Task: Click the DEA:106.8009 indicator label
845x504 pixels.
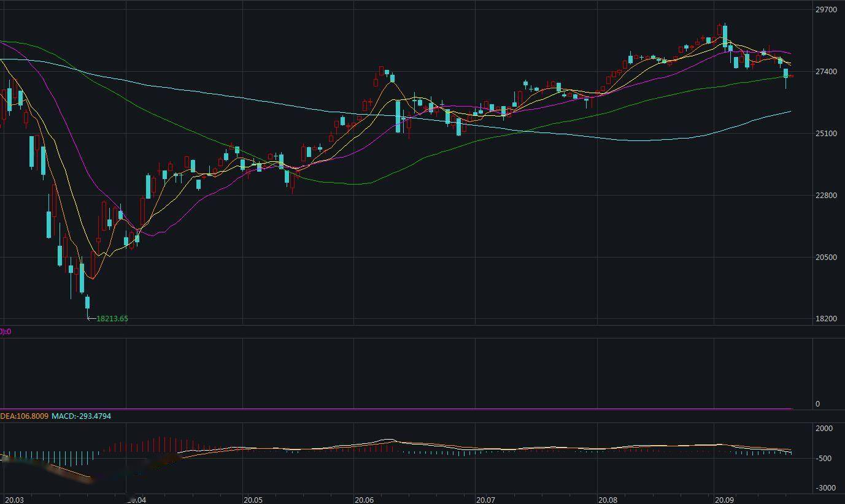Action: pyautogui.click(x=23, y=416)
